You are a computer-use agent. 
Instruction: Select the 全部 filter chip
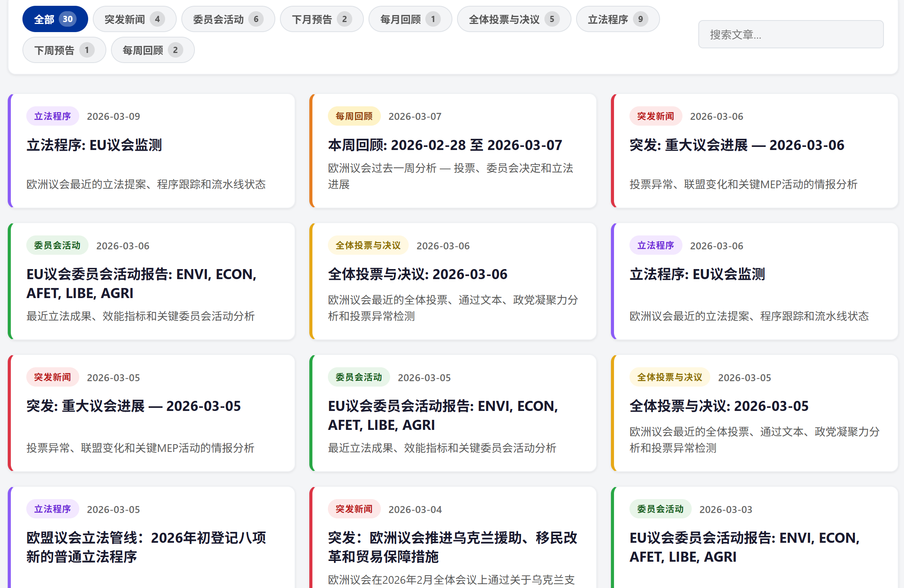55,19
